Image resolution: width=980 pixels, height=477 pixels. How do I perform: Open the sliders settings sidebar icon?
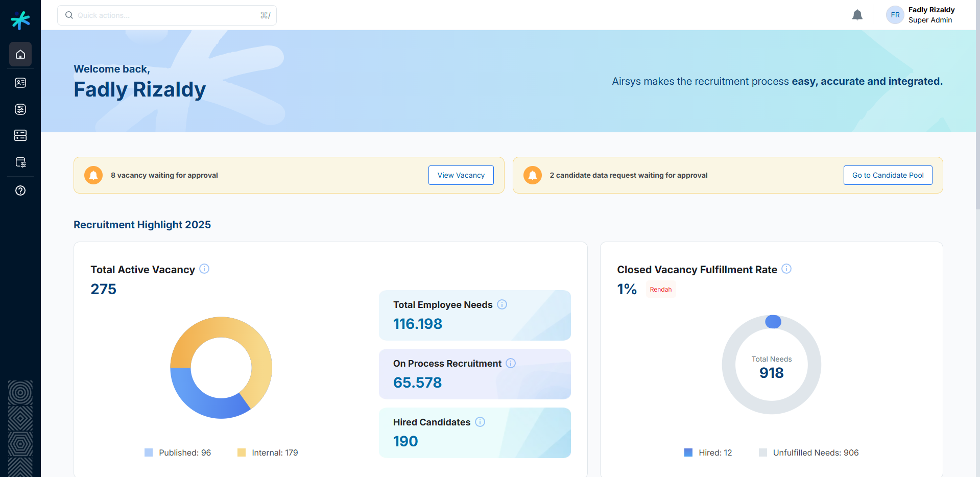[x=20, y=109]
